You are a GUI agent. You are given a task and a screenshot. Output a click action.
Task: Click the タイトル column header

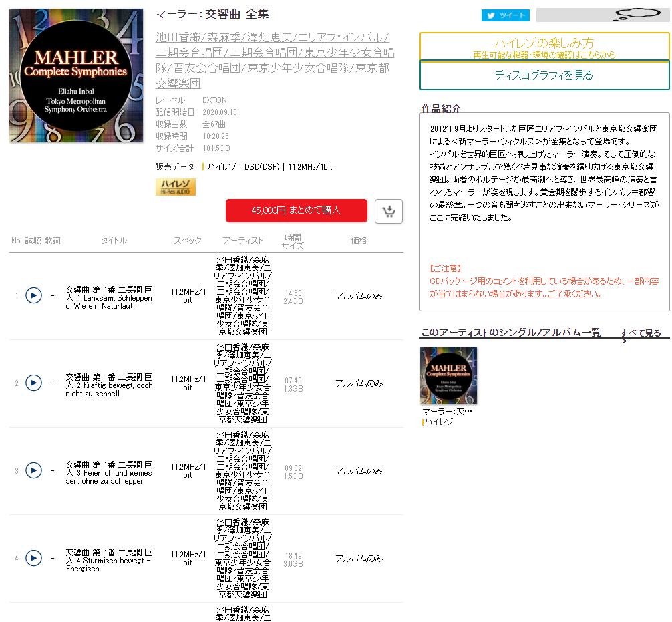click(x=114, y=241)
